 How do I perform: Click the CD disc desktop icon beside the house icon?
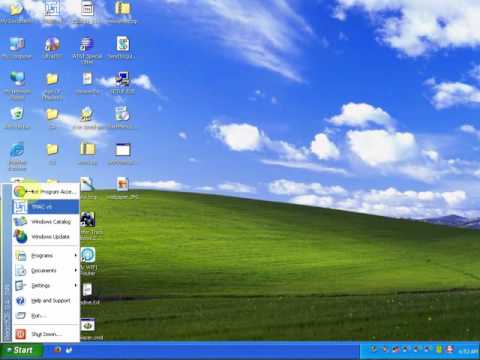click(122, 114)
